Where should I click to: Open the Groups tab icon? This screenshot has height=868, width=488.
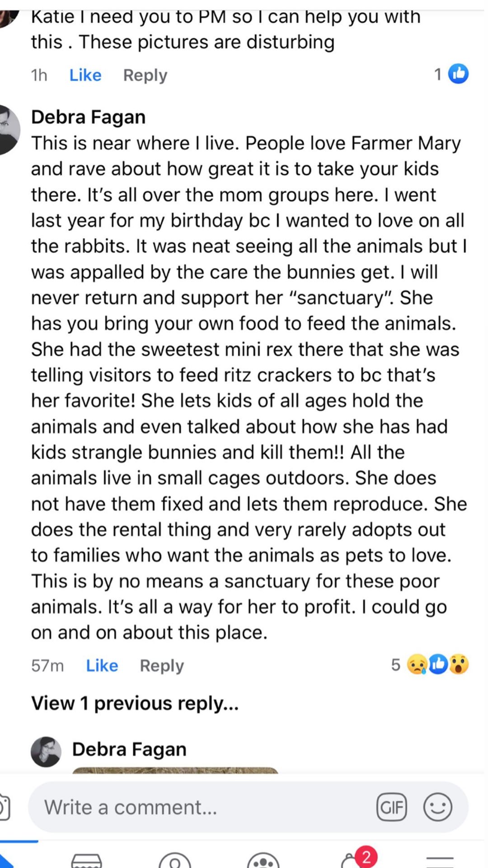[264, 860]
